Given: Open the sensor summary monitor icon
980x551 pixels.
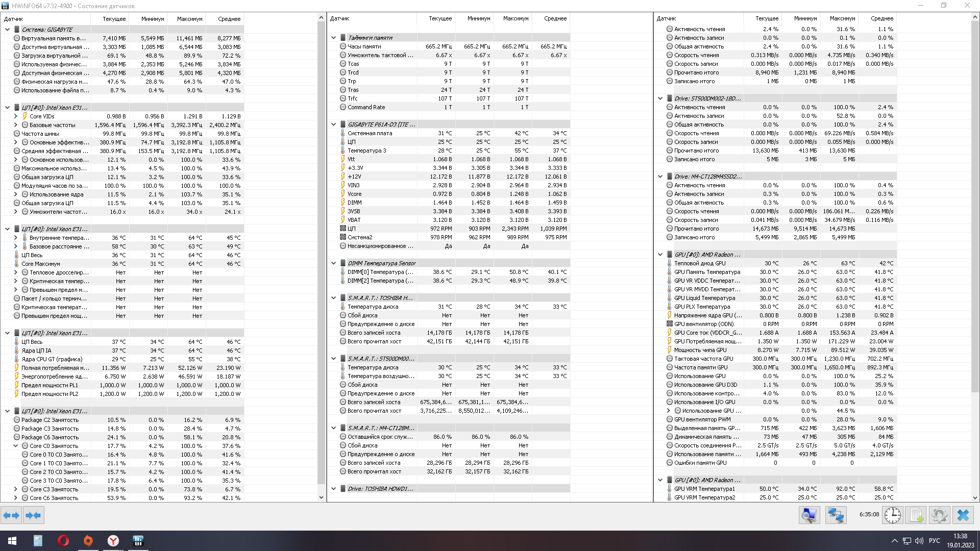Looking at the screenshot, I should click(809, 515).
